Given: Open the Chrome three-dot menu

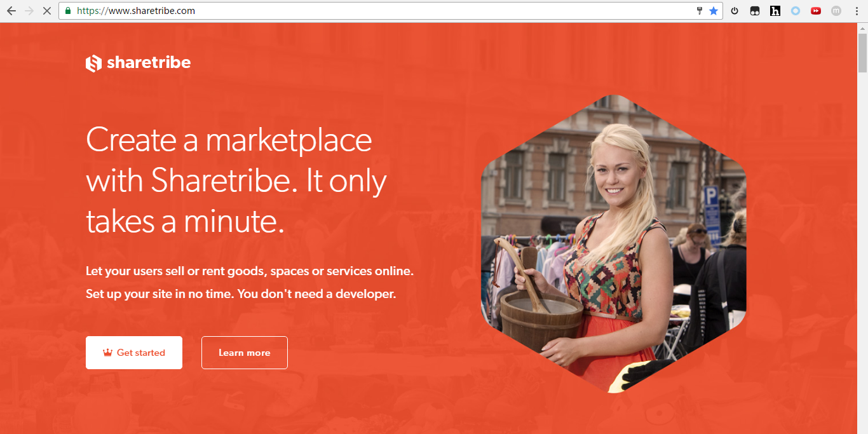Looking at the screenshot, I should coord(857,11).
